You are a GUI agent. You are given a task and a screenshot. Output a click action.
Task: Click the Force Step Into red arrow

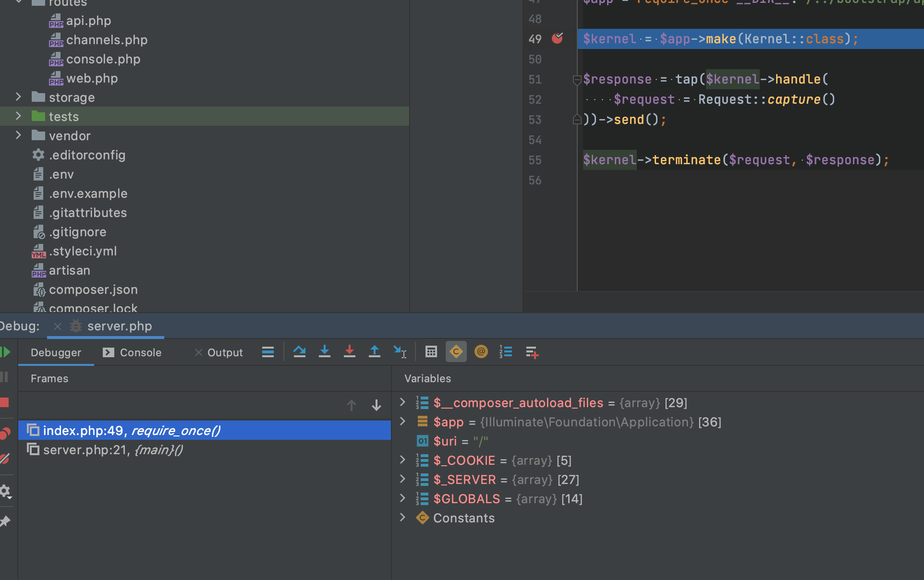coord(350,352)
